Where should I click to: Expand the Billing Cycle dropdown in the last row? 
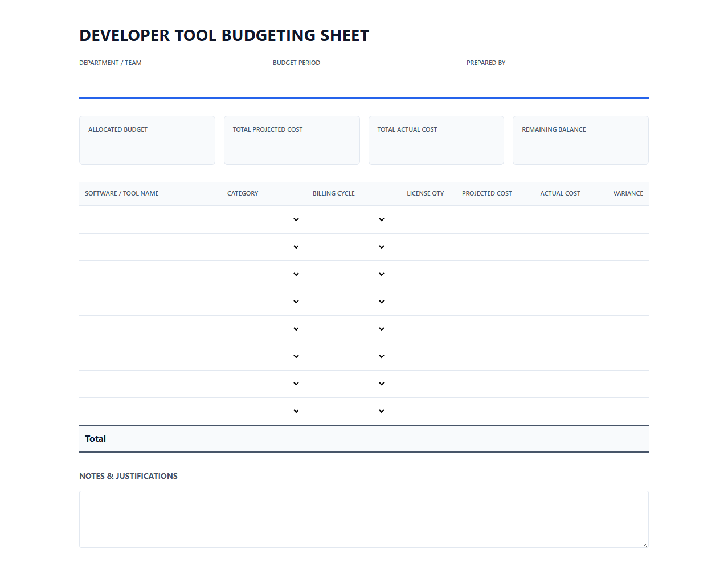tap(350, 412)
